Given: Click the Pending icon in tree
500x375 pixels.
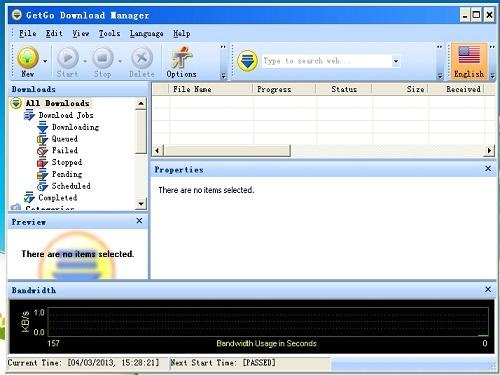Looking at the screenshot, I should click(x=42, y=174).
